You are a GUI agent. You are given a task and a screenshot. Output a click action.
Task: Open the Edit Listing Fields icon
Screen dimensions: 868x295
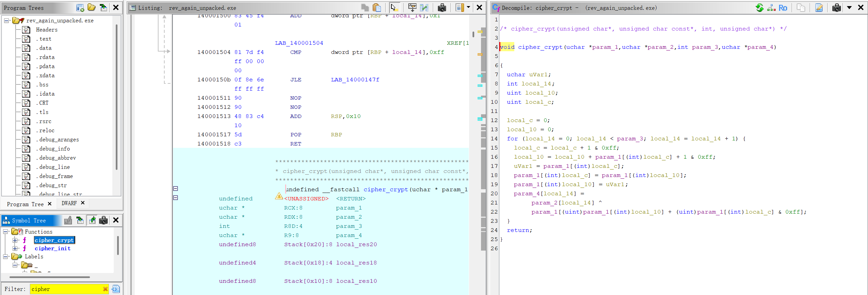click(412, 7)
